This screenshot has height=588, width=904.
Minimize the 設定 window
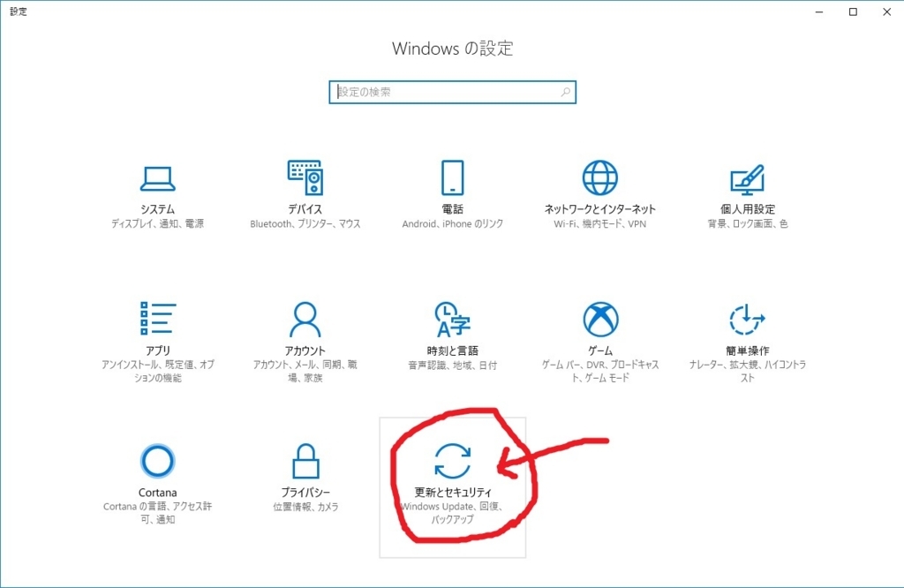pos(819,11)
